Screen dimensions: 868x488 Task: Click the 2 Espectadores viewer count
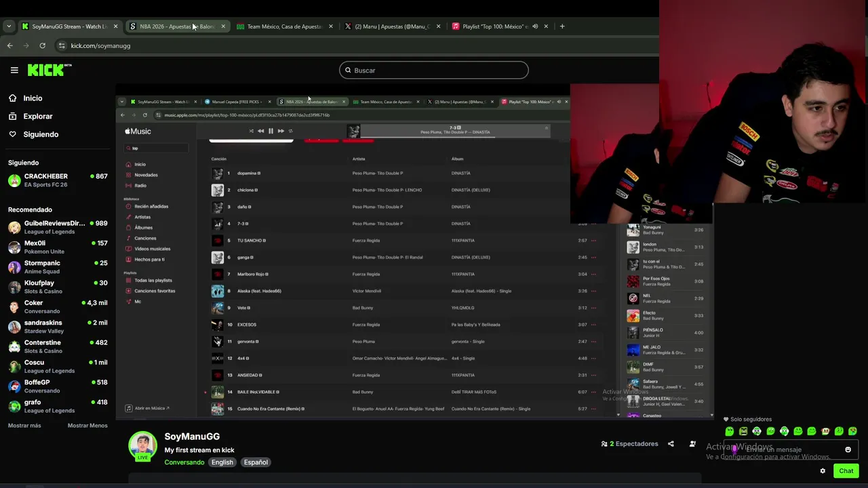tap(629, 444)
